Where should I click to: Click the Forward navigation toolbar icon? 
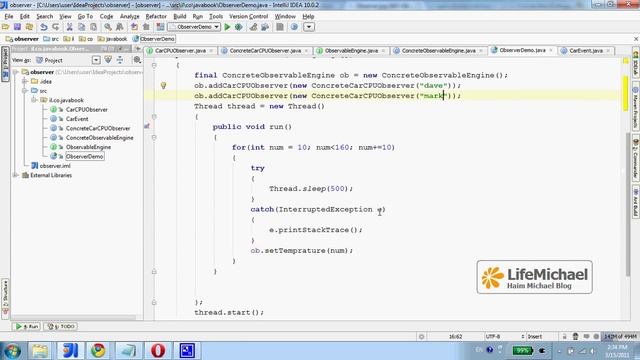[146, 27]
